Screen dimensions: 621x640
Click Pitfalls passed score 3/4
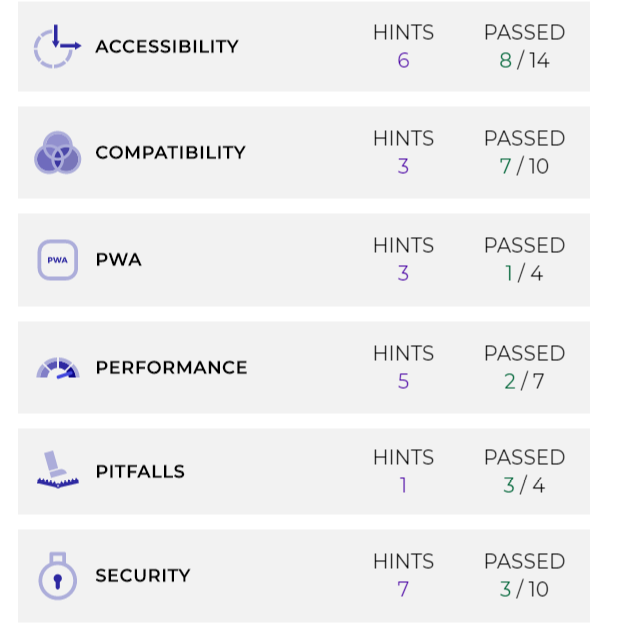[x=524, y=485]
